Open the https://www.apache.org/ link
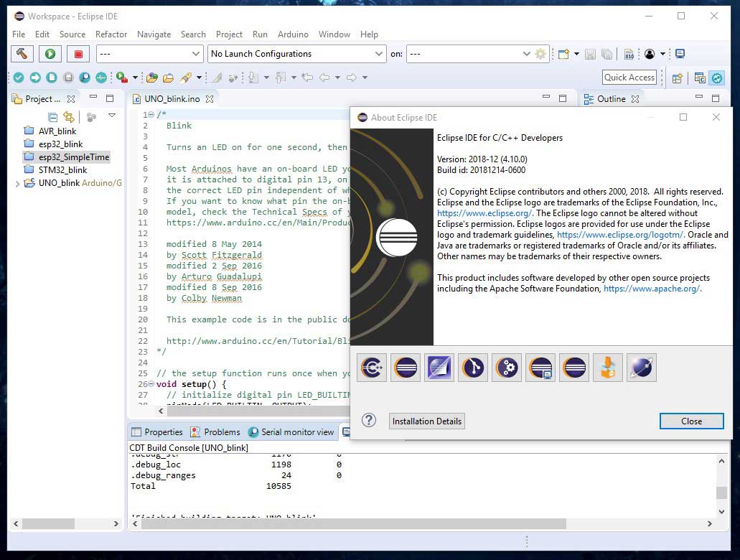 (x=652, y=289)
